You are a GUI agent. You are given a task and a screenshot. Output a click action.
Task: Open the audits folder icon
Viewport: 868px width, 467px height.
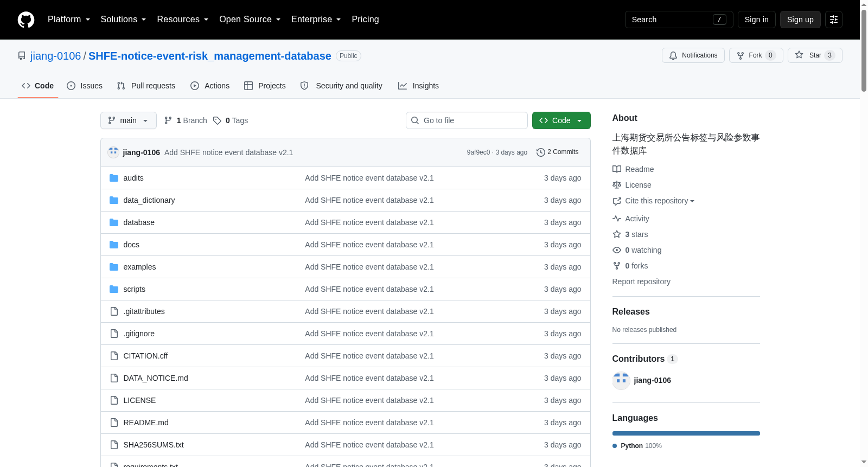(x=114, y=178)
